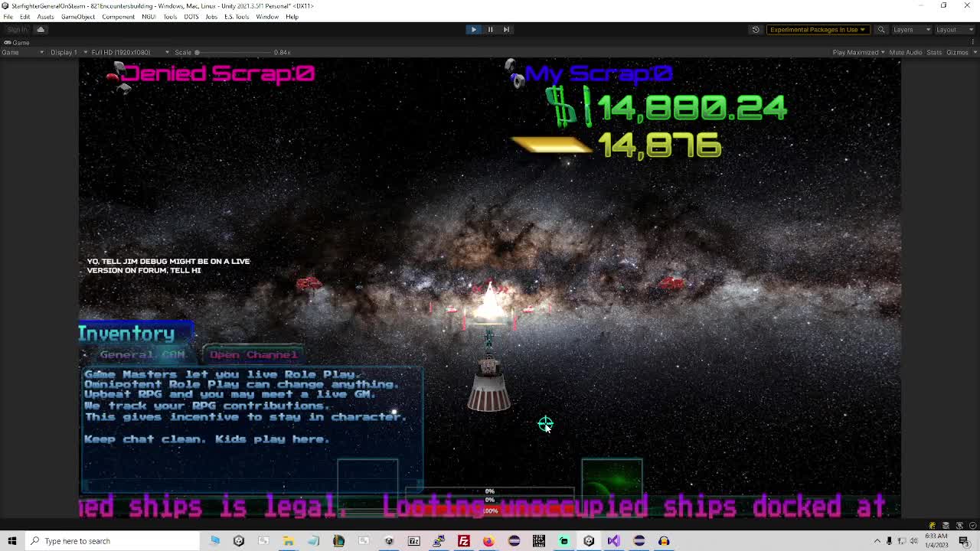Open the Windows Start menu
980x551 pixels.
tap(12, 541)
